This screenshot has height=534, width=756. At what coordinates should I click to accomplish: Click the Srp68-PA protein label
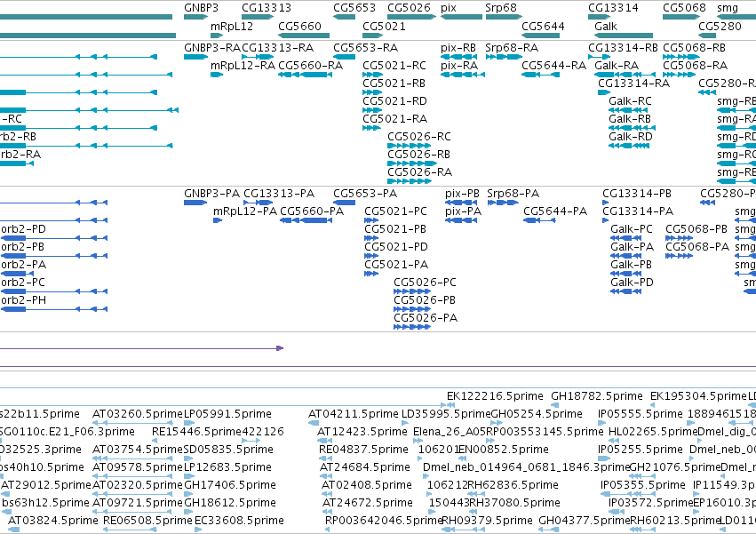(513, 194)
